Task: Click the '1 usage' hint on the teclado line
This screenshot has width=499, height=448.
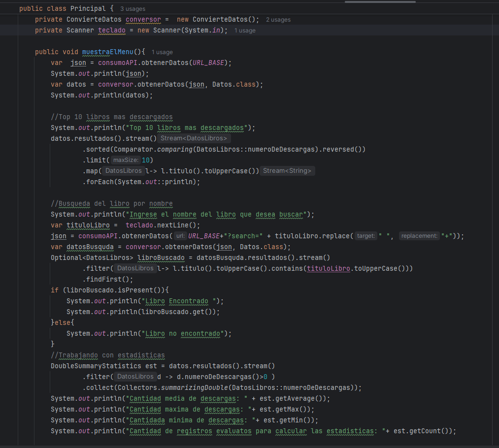Action: pyautogui.click(x=245, y=31)
